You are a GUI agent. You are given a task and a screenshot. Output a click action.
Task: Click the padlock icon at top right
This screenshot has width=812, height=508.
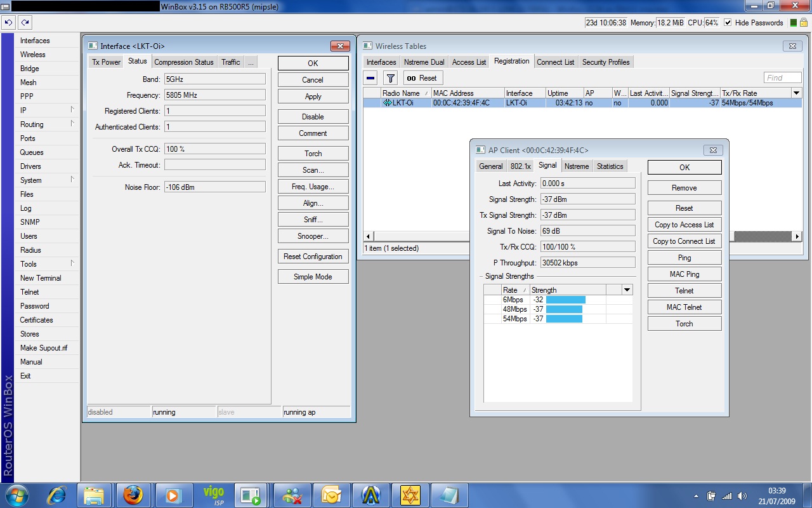tap(805, 23)
